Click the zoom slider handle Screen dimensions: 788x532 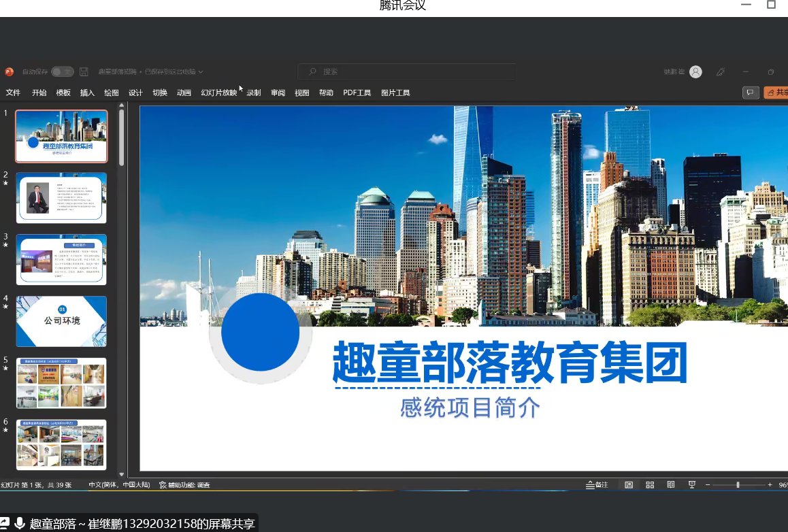click(x=738, y=484)
